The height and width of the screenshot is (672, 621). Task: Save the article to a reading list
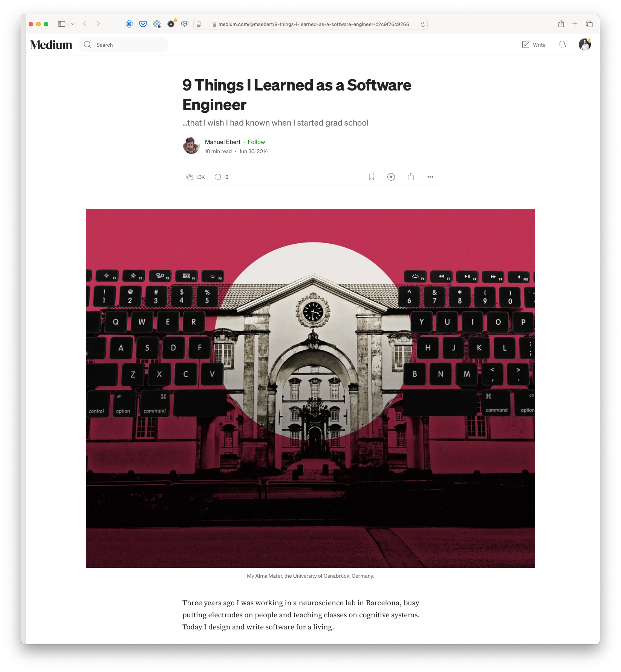(371, 176)
